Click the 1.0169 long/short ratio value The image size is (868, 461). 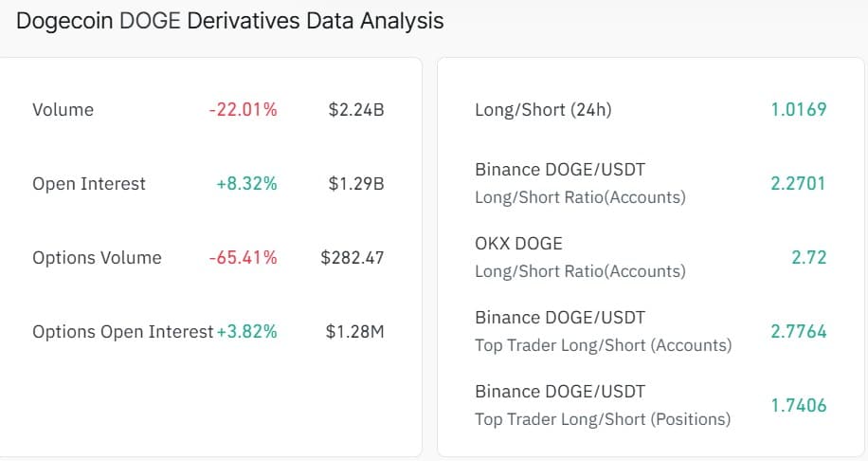point(798,110)
